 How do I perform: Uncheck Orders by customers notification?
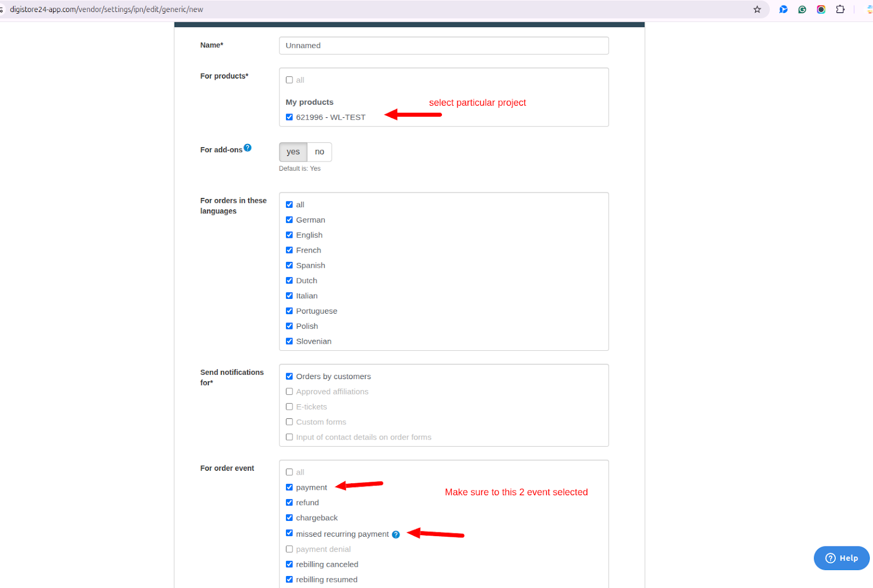click(x=289, y=376)
